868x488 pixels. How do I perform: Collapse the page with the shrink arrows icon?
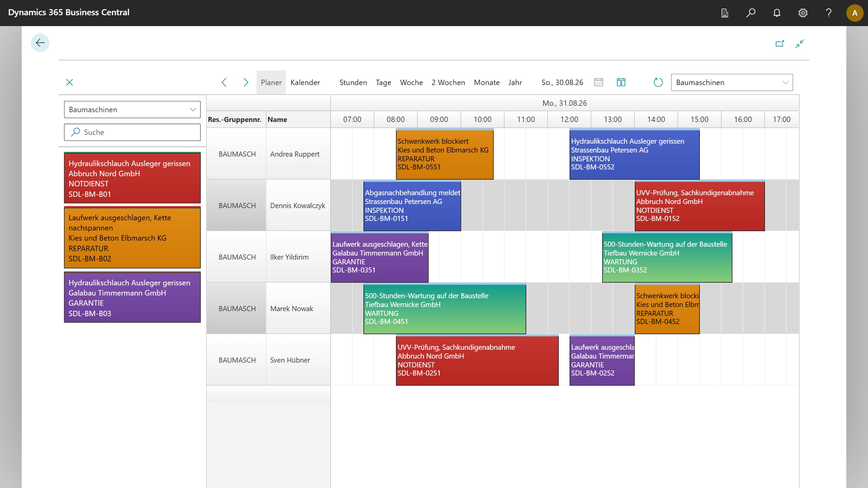tap(800, 43)
